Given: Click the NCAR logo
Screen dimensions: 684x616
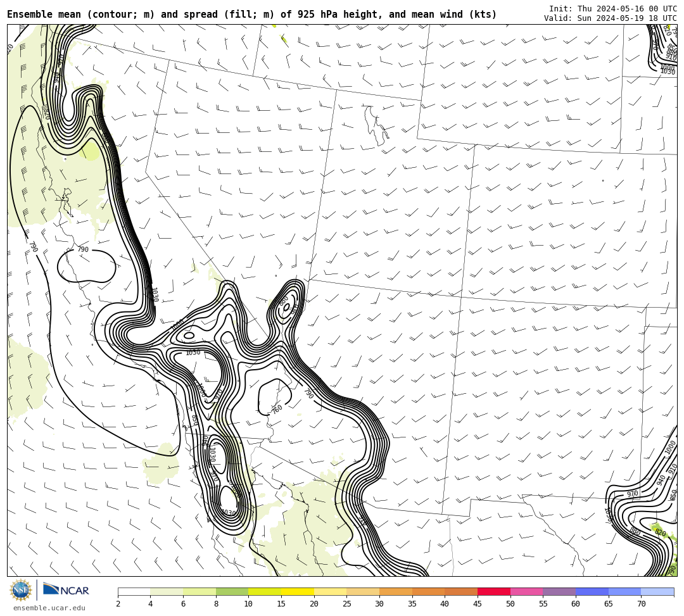Looking at the screenshot, I should click(66, 590).
